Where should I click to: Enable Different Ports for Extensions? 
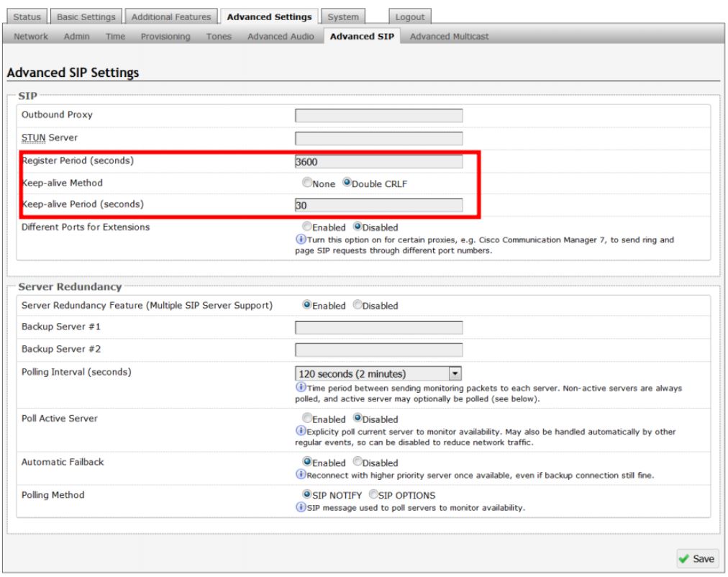[x=307, y=227]
